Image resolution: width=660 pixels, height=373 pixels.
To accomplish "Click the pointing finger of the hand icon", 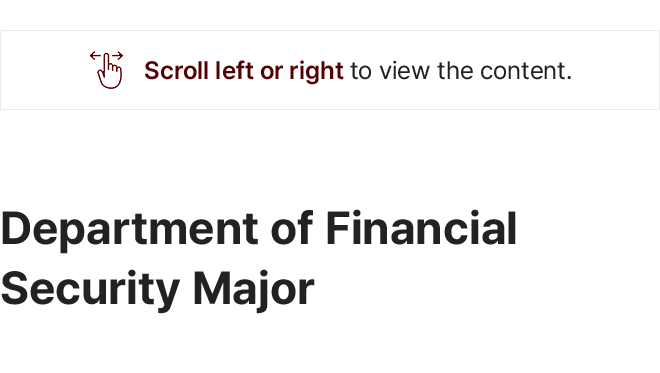I will coord(107,62).
